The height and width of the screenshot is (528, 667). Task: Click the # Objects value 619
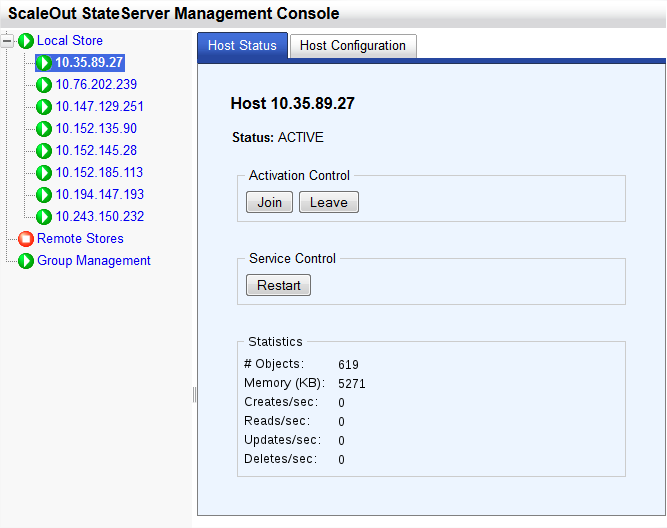[x=348, y=365]
